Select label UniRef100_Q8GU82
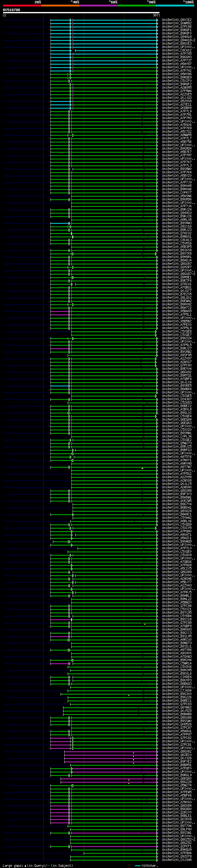The image size is (197, 868). point(176,751)
